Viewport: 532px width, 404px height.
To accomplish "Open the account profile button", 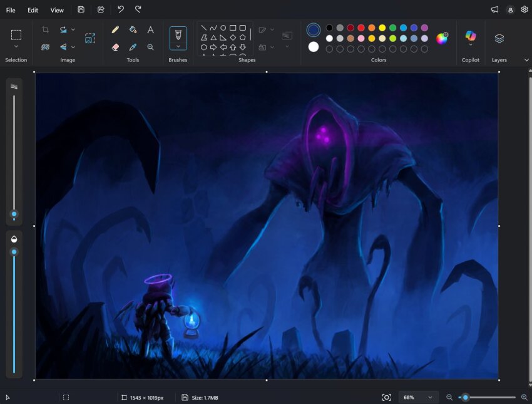I will [x=510, y=9].
